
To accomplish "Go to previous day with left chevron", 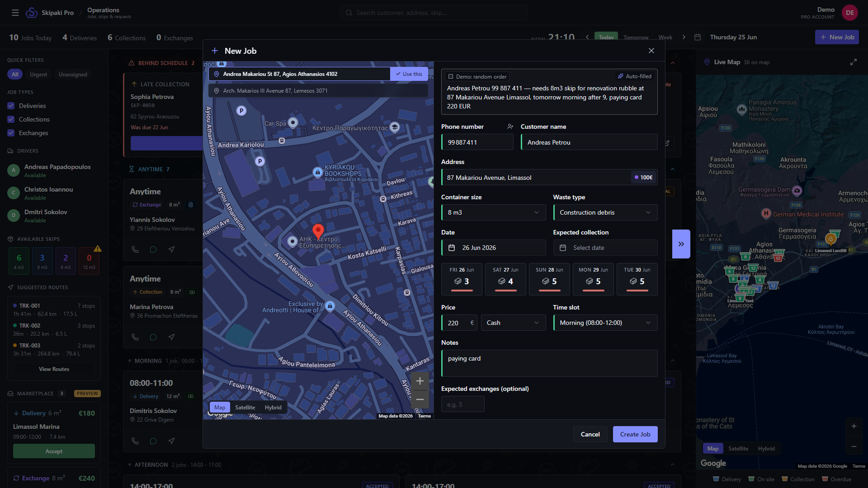I will (587, 37).
